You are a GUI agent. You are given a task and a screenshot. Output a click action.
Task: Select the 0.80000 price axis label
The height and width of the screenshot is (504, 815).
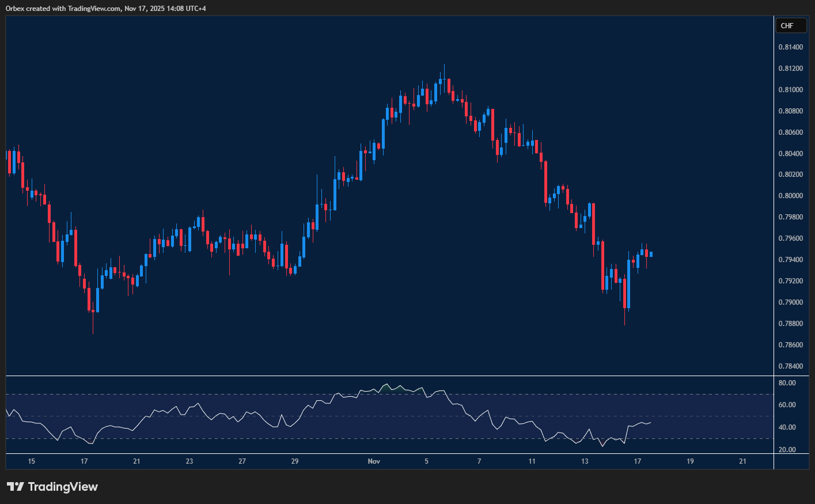pyautogui.click(x=790, y=196)
